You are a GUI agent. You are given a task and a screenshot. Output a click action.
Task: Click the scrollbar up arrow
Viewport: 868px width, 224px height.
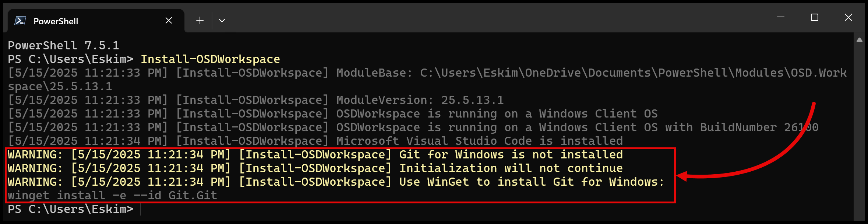860,40
